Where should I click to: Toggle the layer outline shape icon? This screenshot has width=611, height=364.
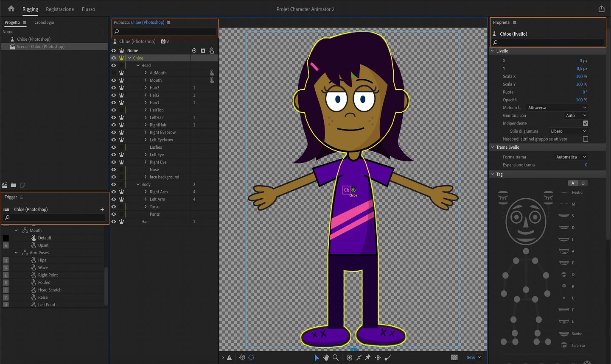(x=251, y=358)
